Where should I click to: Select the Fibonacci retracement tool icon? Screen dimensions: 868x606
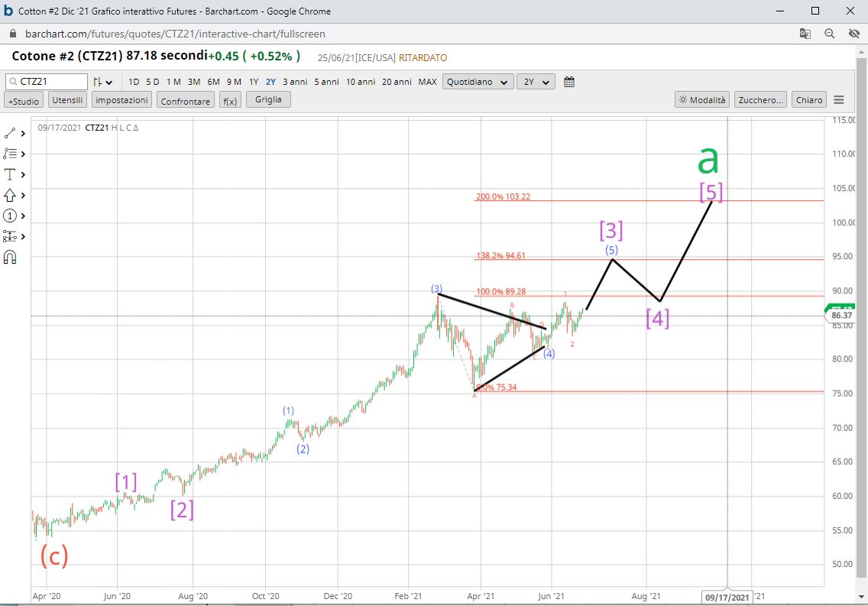coord(10,154)
